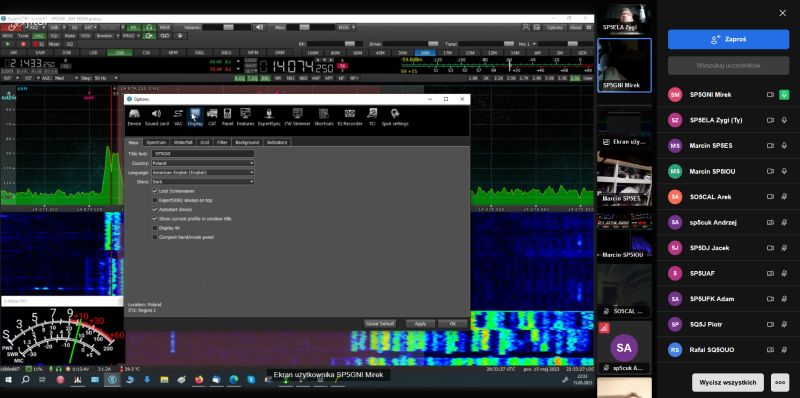Open the Country dropdown
This screenshot has width=800, height=398.
203,163
